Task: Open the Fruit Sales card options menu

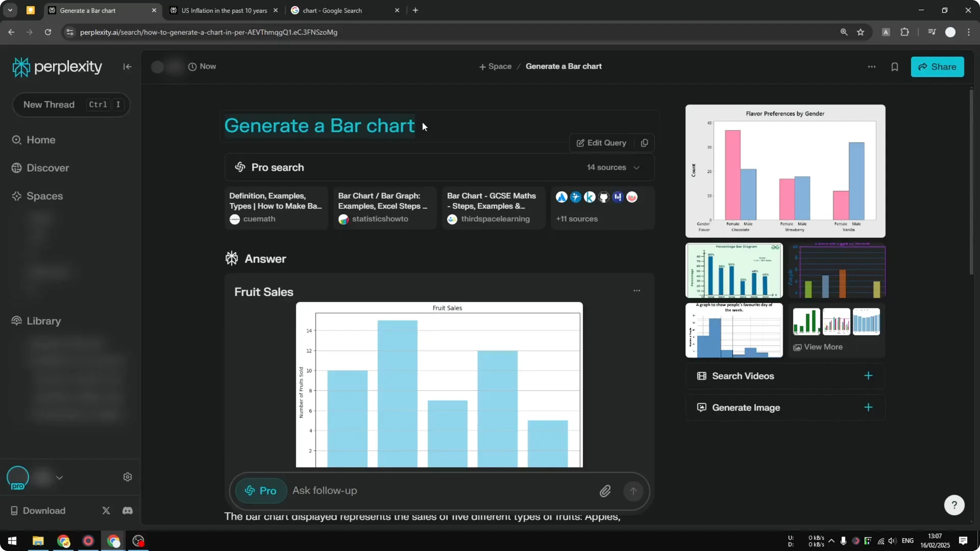Action: (x=636, y=290)
